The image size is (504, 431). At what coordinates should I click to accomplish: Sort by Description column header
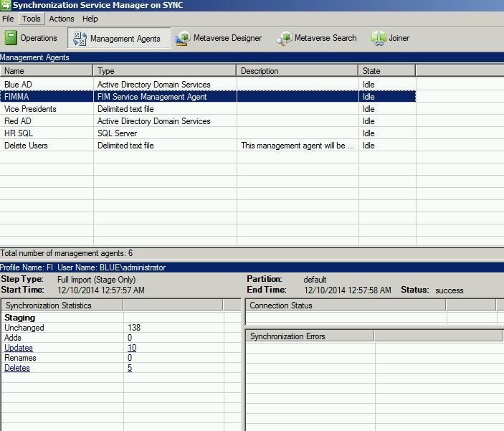pyautogui.click(x=298, y=71)
